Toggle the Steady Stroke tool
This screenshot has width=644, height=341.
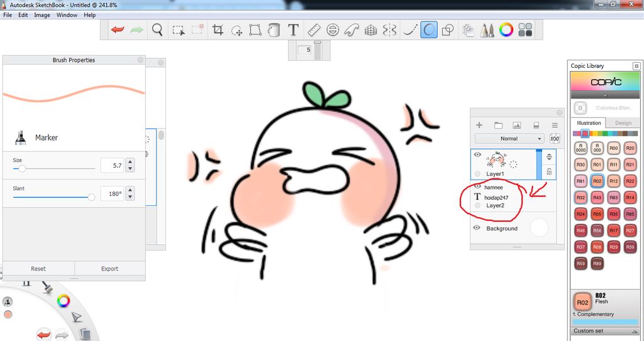pos(409,30)
